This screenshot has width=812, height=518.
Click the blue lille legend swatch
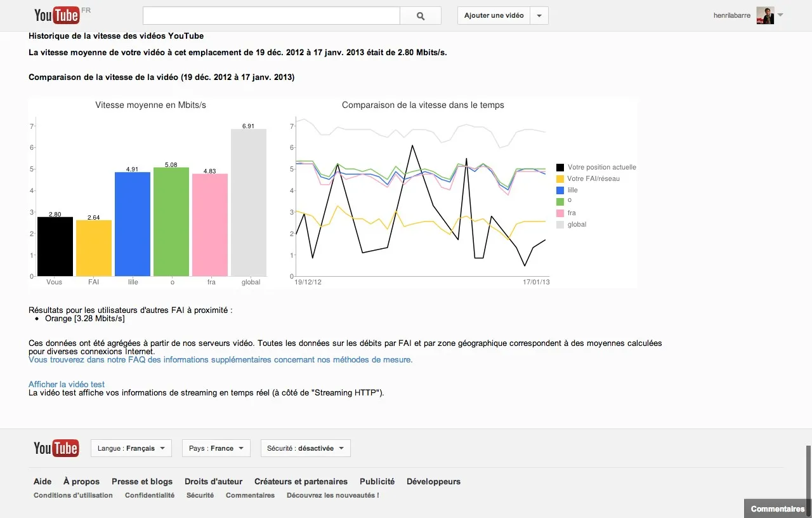click(560, 190)
